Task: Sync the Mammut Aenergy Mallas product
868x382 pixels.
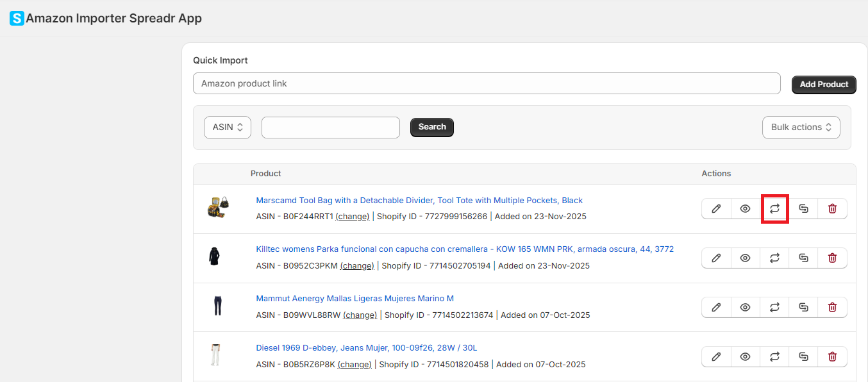Action: point(774,307)
